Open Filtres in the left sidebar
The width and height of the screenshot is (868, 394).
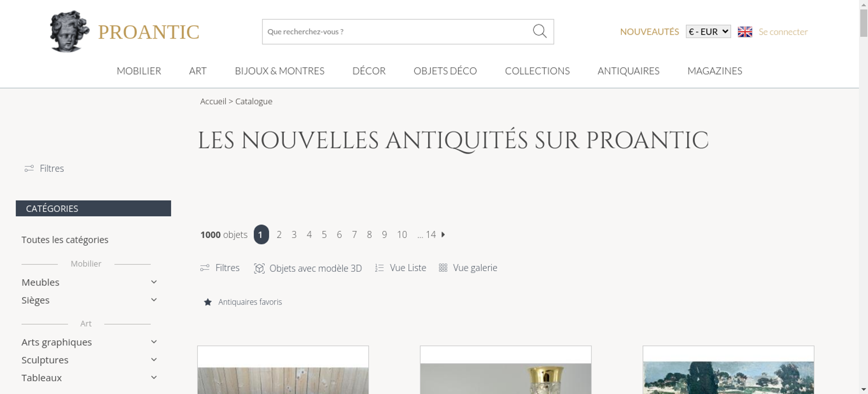[x=44, y=168]
